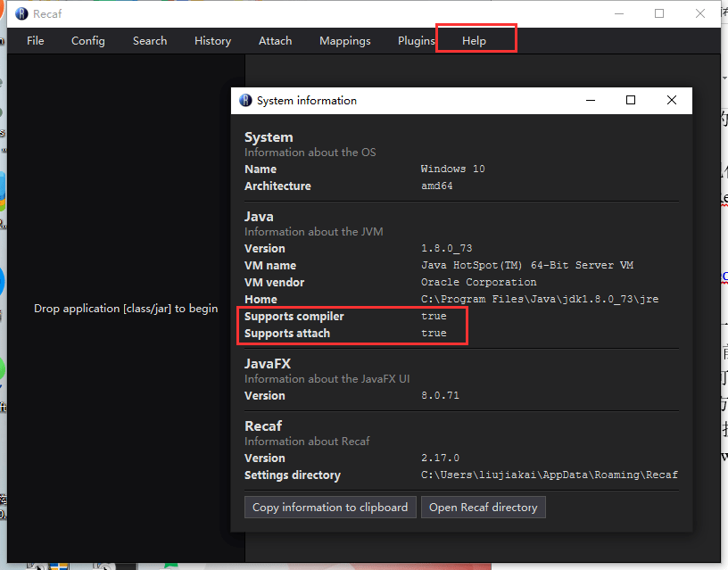Click the System information dialog's title icon
This screenshot has width=728, height=570.
[x=245, y=101]
